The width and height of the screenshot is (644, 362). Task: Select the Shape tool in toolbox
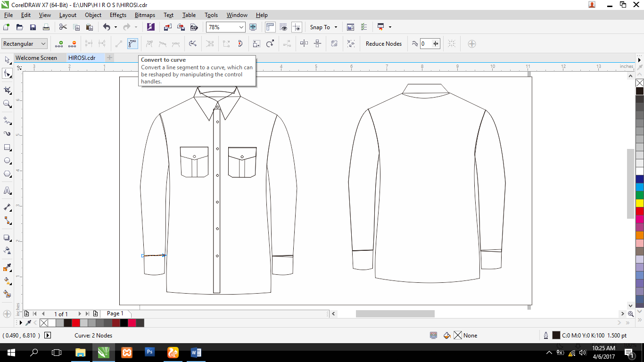[x=7, y=74]
